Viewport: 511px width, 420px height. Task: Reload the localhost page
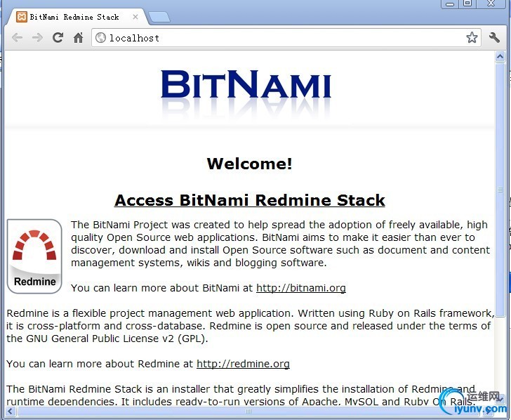point(58,38)
